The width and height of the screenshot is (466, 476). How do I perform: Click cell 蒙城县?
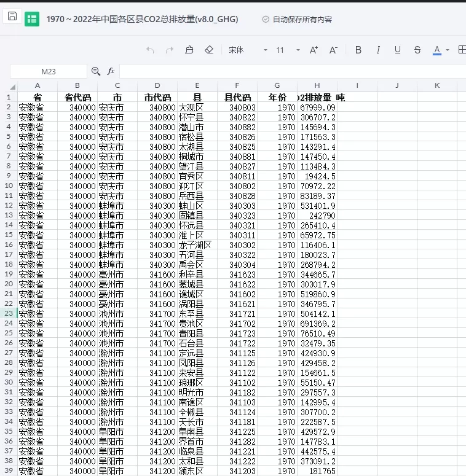(197, 284)
